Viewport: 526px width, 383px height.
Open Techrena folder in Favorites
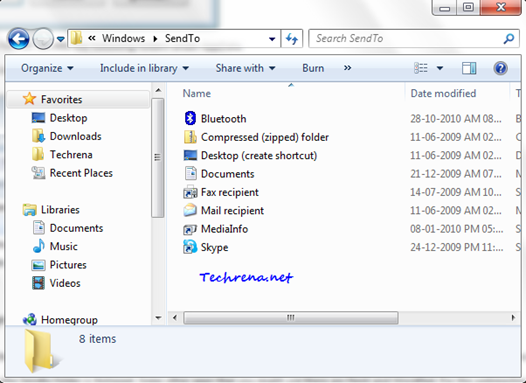(71, 155)
